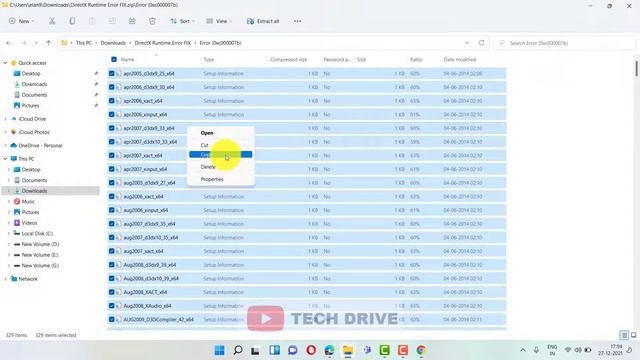Open File Explorer taskbar icon
The image size is (640, 360).
tap(348, 350)
